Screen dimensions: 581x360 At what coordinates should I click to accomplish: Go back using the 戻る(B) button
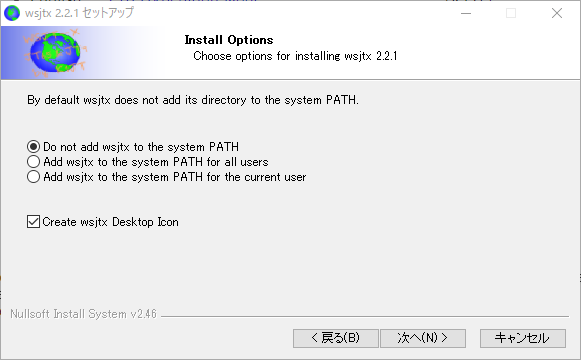[x=336, y=338]
